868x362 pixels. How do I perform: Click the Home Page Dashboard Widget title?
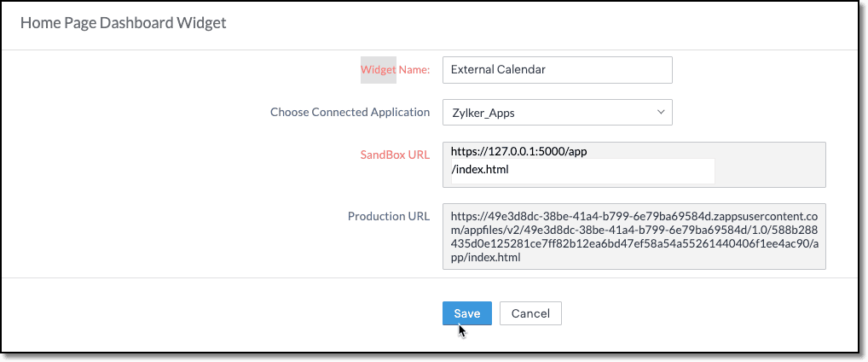tap(124, 23)
